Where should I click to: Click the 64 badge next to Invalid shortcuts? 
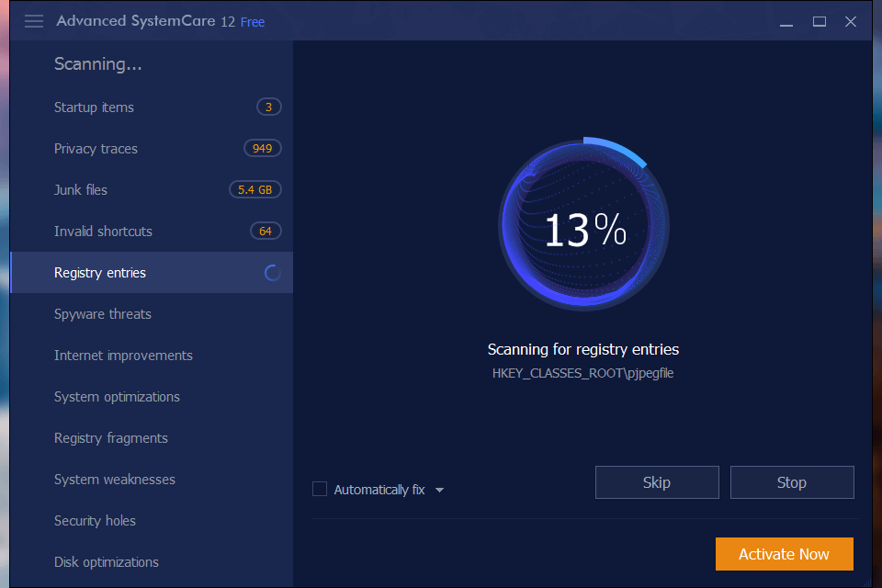pos(266,231)
